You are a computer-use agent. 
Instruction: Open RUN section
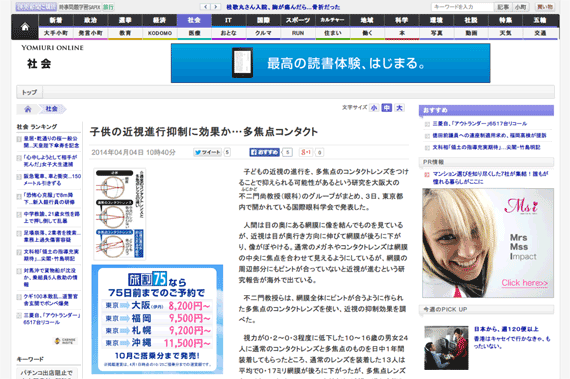pos(298,33)
